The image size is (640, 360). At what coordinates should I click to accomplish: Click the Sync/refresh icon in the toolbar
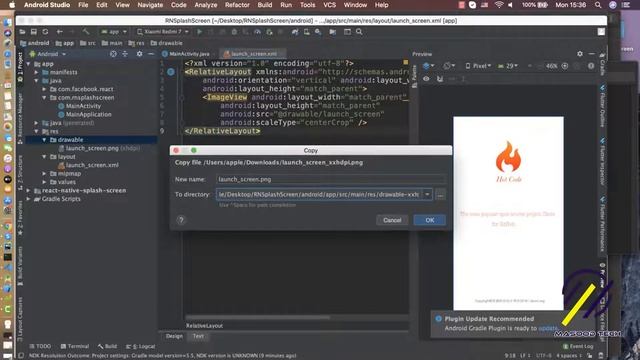(45, 32)
